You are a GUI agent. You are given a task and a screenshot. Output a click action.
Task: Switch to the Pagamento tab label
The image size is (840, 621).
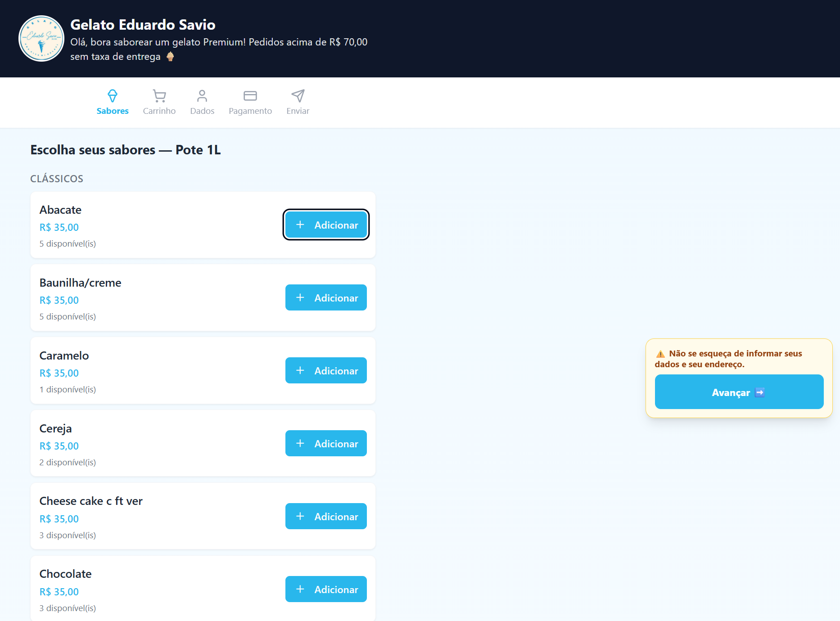click(x=250, y=111)
